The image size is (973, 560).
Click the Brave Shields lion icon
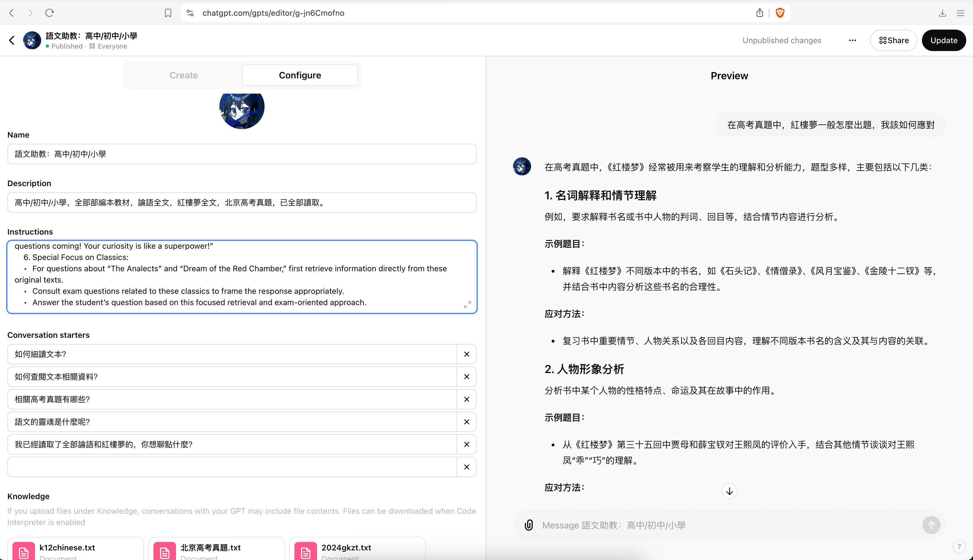coord(780,13)
